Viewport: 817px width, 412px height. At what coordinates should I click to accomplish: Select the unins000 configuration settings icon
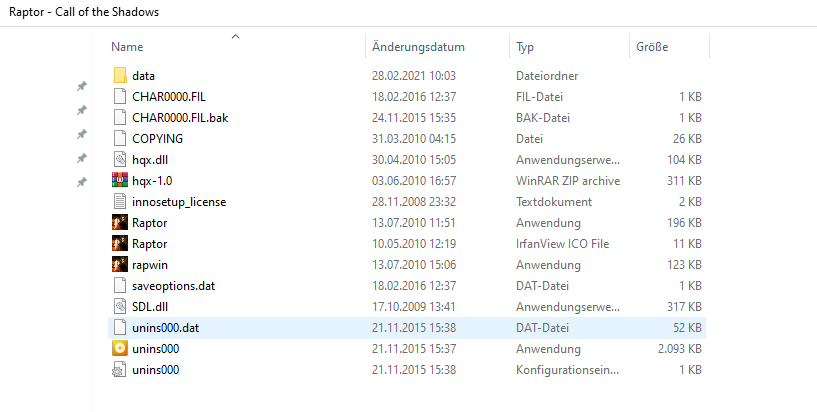[x=120, y=369]
